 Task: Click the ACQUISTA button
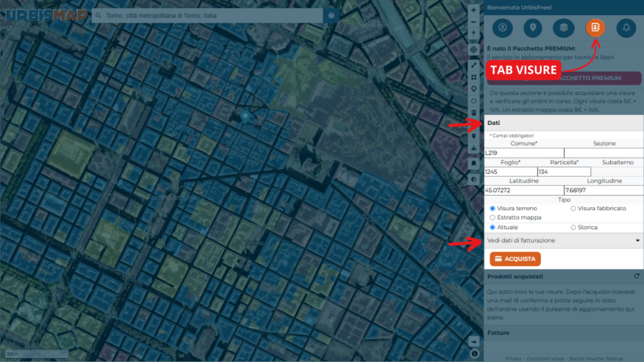(515, 259)
